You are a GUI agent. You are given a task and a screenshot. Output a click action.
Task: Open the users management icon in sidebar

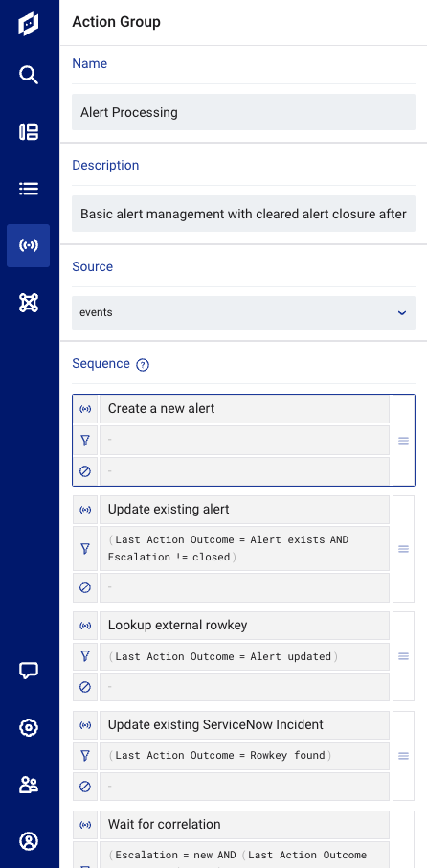pos(29,785)
